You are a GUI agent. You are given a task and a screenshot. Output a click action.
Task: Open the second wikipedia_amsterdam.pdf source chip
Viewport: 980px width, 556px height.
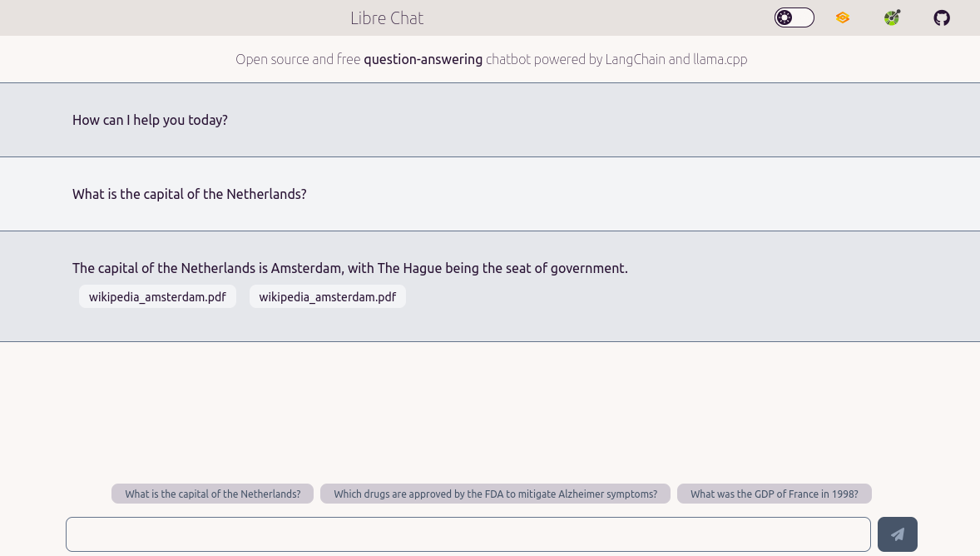coord(327,296)
